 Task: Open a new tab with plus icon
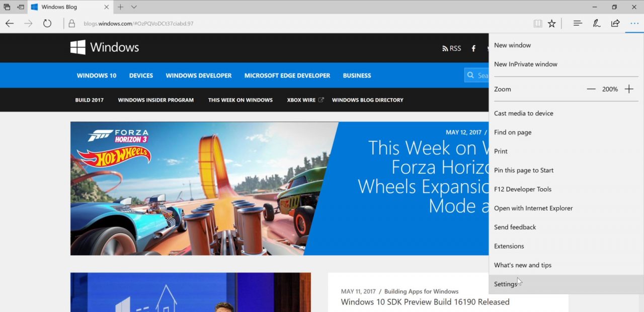click(x=120, y=7)
